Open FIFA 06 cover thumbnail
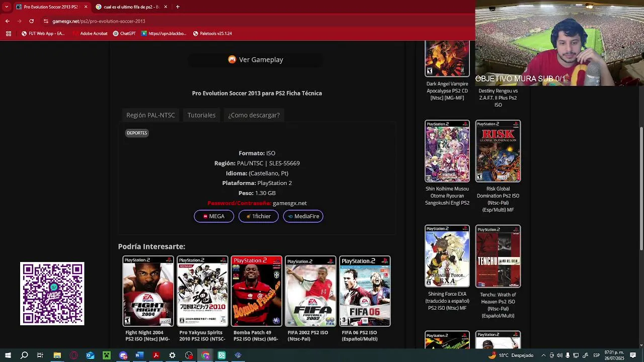This screenshot has width=644, height=362. [x=365, y=292]
